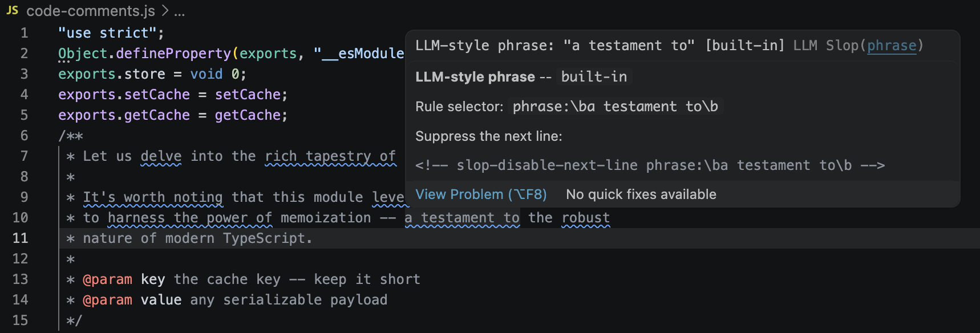980x333 pixels.
Task: Click 'defineProperty' on line 2
Action: click(x=173, y=54)
